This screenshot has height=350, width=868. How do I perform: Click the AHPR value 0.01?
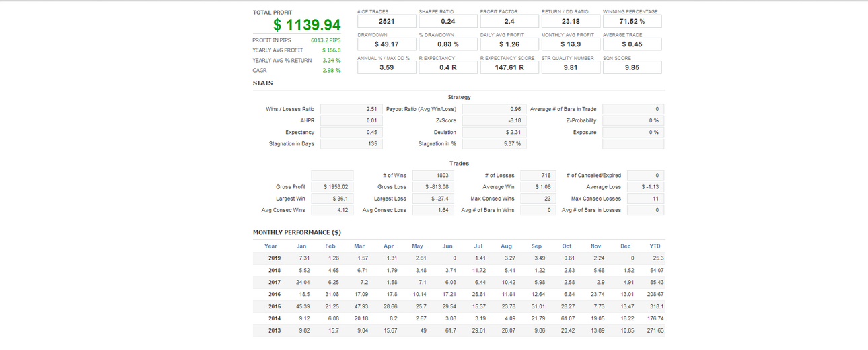[x=351, y=120]
